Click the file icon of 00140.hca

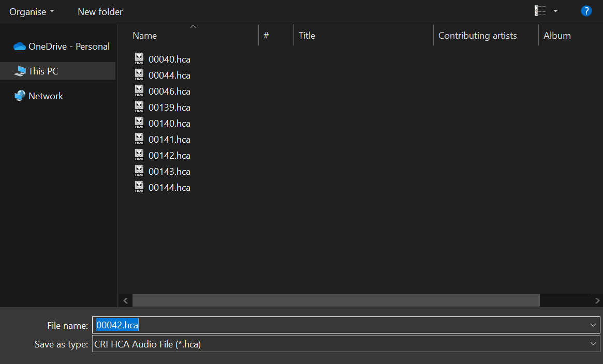click(x=139, y=123)
